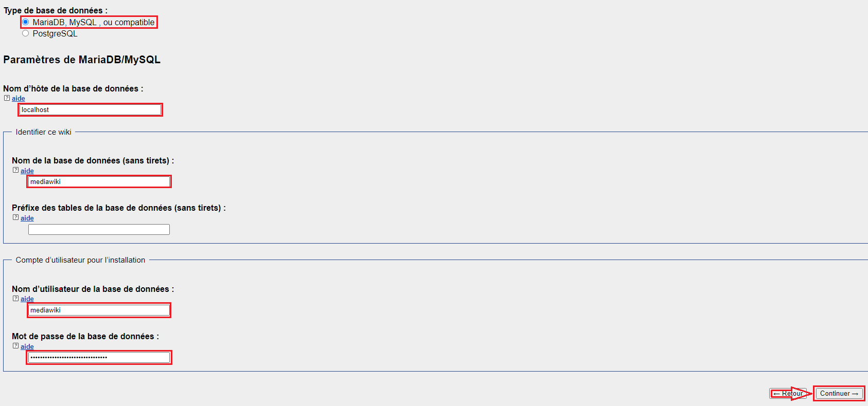Click the Continuer button

pos(839,393)
